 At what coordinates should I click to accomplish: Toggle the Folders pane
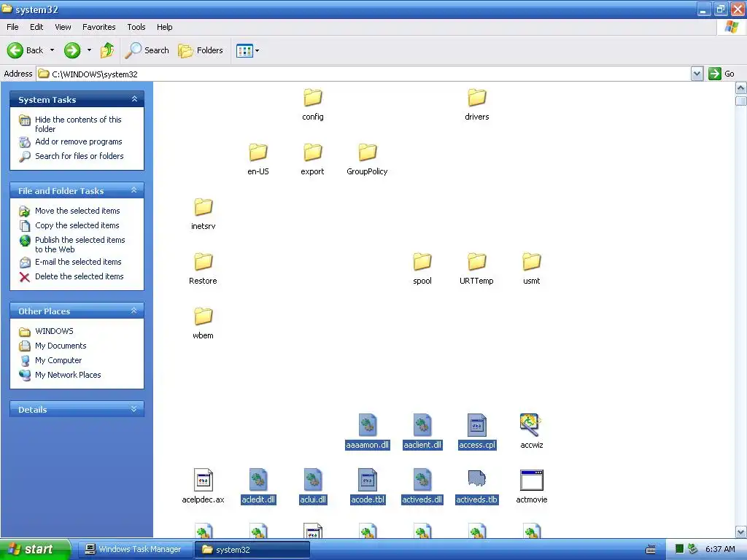201,50
